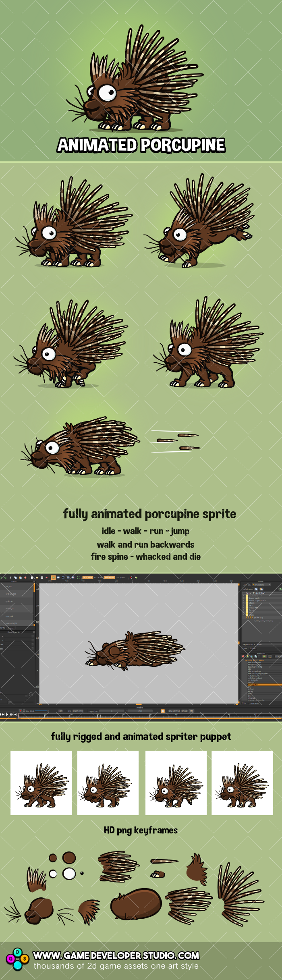282x980 pixels.
Task: Select nose_side in the Z-order list
Action: [16, 616]
